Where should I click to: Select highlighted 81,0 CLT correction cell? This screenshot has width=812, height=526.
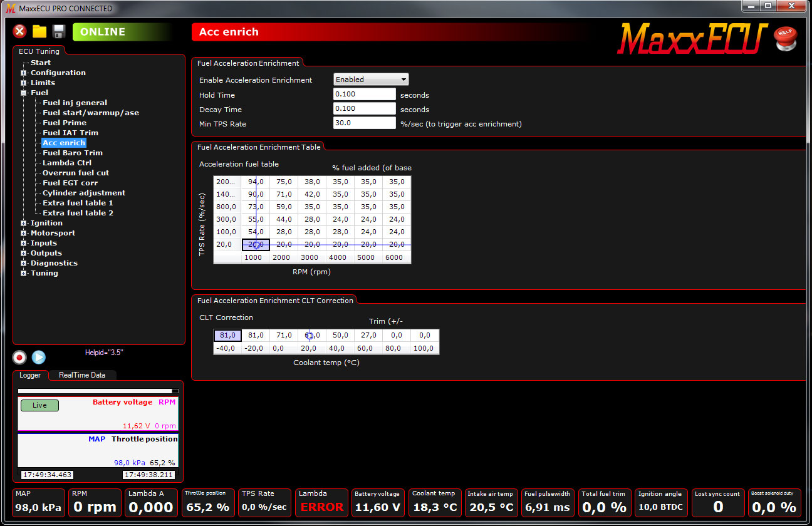(x=227, y=336)
